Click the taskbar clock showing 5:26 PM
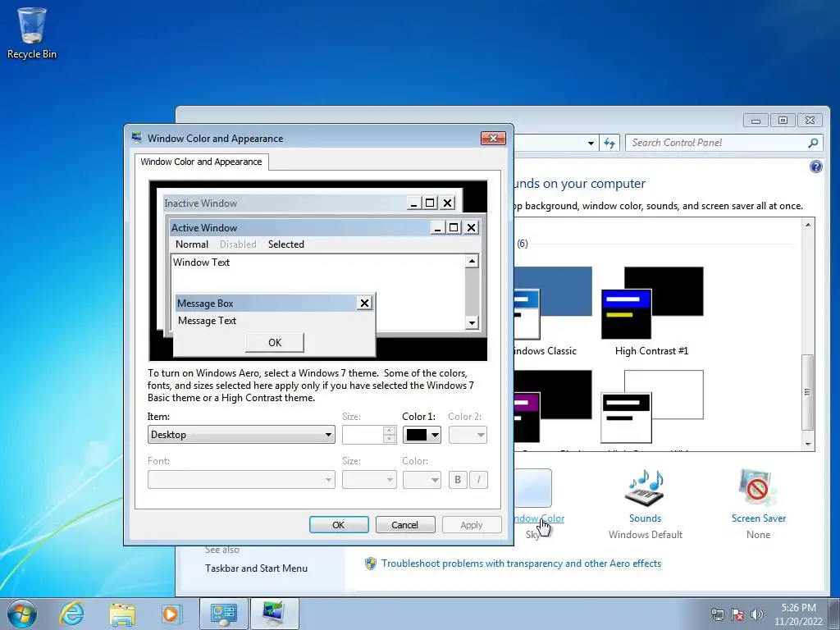 click(798, 614)
